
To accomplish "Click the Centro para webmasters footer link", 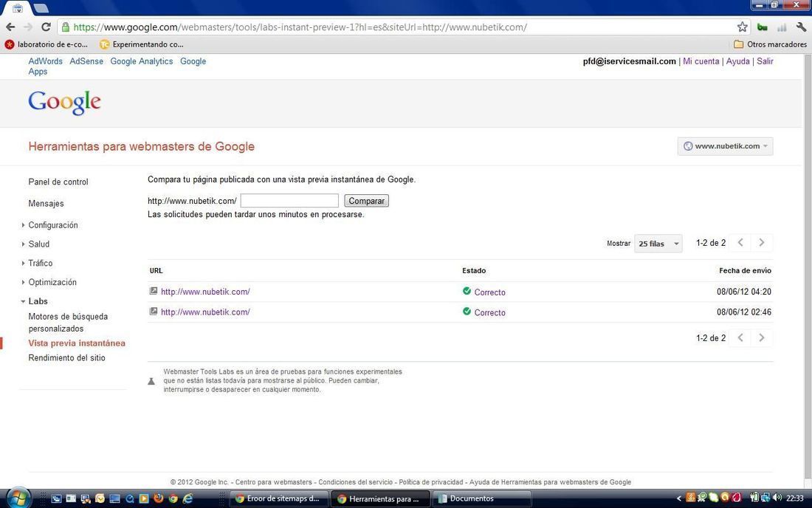I will [x=274, y=482].
